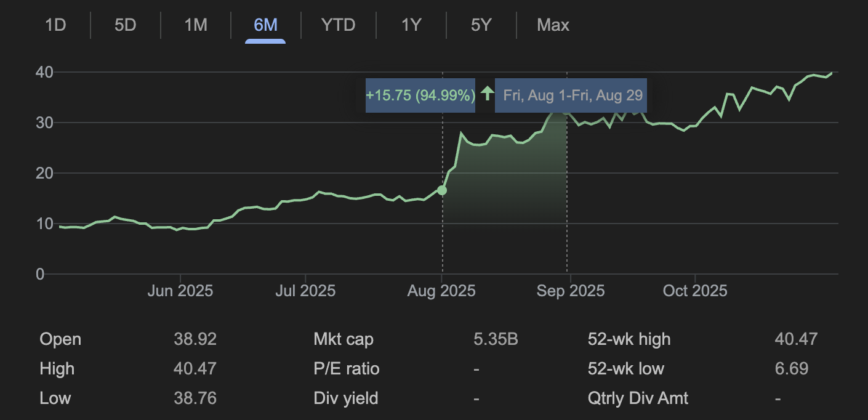Image resolution: width=868 pixels, height=420 pixels.
Task: Switch to the 5Y time range
Action: tap(480, 25)
